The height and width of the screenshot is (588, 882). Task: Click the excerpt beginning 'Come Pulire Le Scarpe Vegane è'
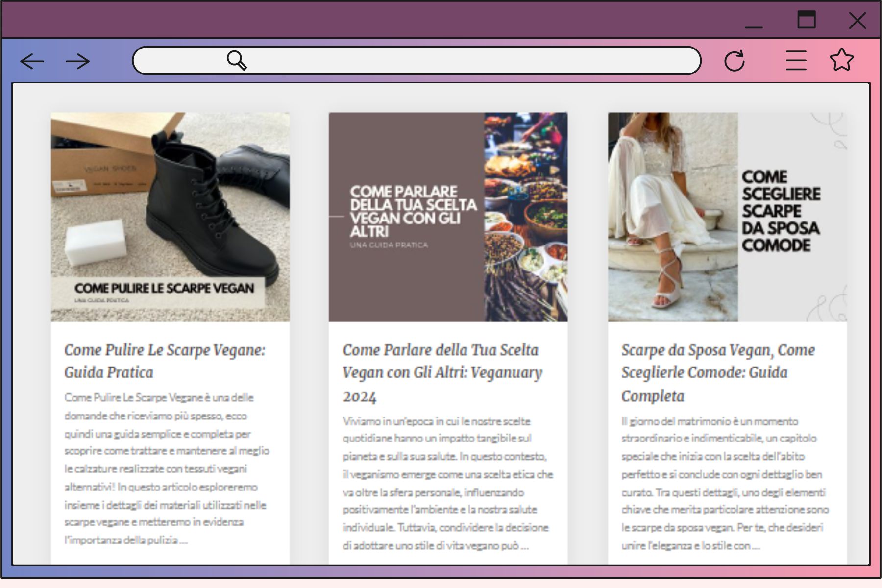point(167,468)
